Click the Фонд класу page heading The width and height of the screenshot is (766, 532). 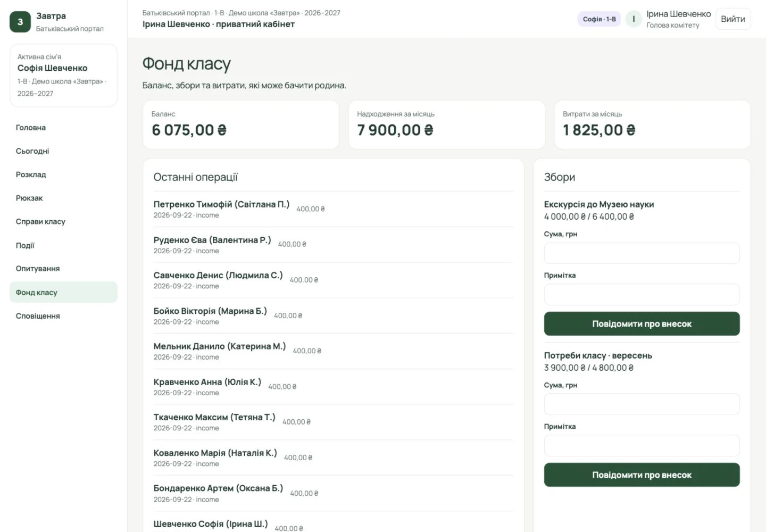[x=187, y=64]
